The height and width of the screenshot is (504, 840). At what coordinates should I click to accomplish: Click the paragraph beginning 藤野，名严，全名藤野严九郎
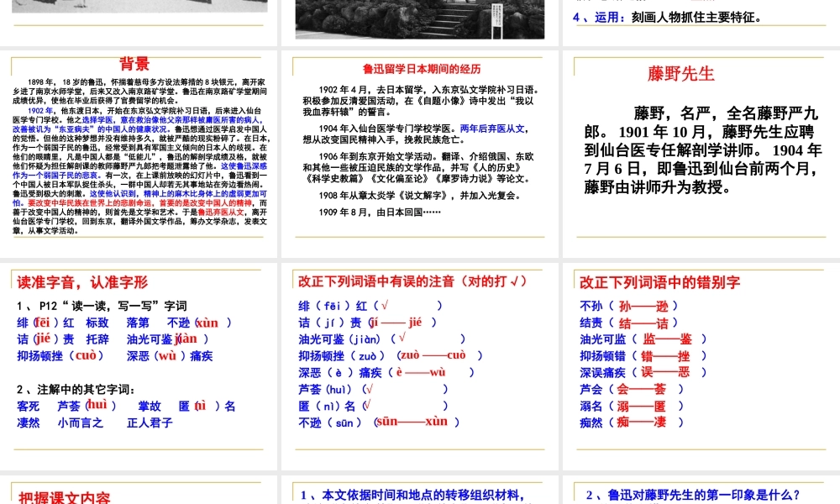[x=701, y=150]
